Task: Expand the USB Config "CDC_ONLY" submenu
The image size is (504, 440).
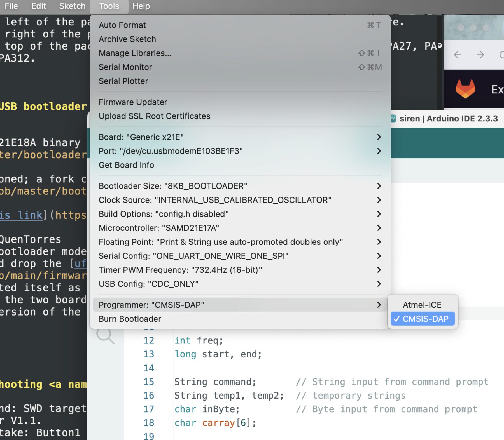Action: [x=240, y=284]
